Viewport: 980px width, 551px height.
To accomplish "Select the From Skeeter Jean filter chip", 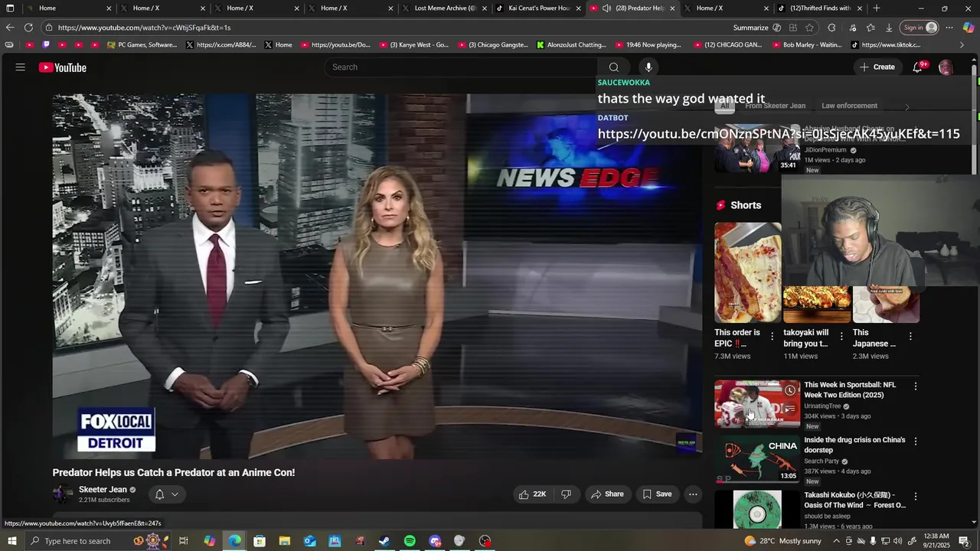I will 775,106.
